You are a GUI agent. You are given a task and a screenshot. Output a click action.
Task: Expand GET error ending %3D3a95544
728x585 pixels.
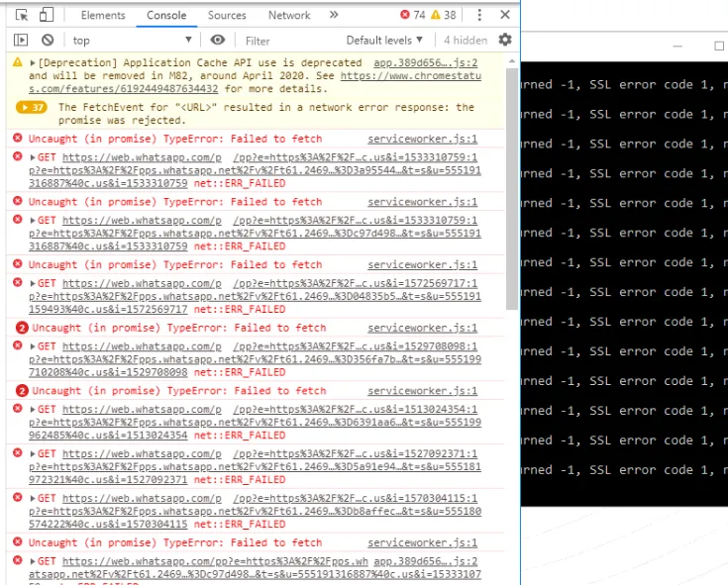[33, 157]
